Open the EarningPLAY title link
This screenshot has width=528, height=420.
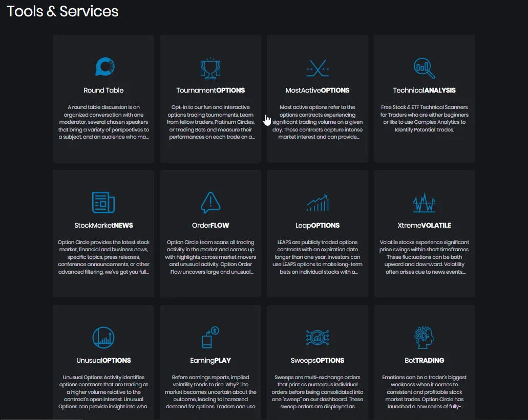(x=210, y=361)
